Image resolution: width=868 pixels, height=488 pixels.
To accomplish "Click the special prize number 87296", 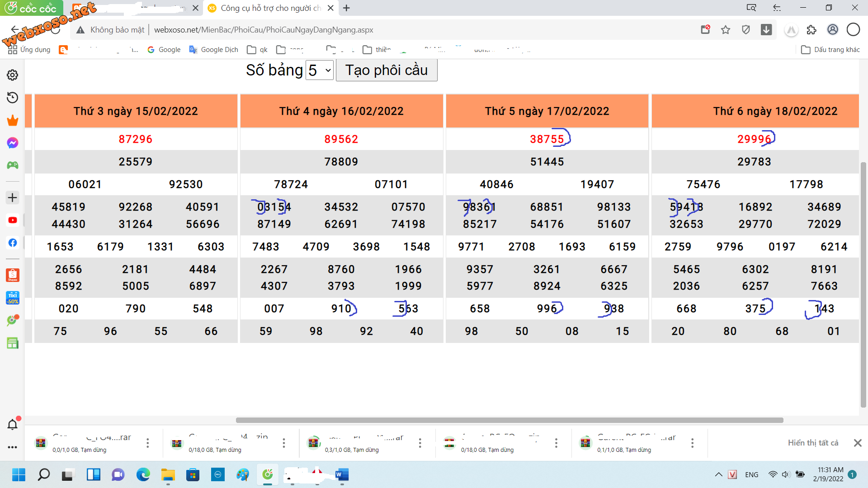I will (136, 139).
